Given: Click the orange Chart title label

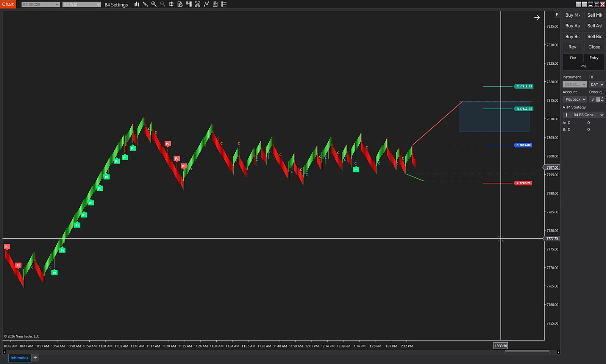Looking at the screenshot, I should click(x=8, y=4).
